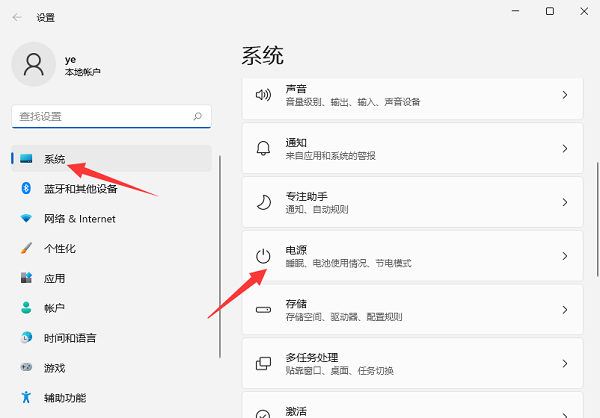Open the 游戏 settings category
The width and height of the screenshot is (600, 418).
coord(54,367)
